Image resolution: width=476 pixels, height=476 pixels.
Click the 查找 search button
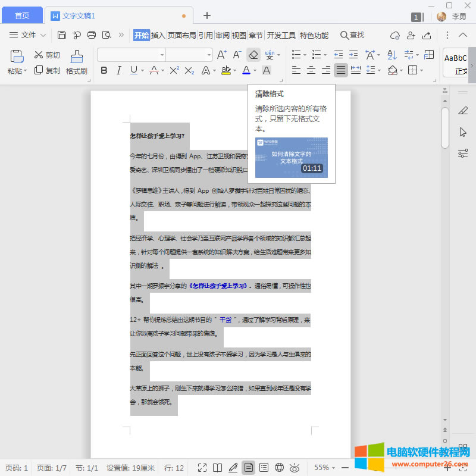352,35
